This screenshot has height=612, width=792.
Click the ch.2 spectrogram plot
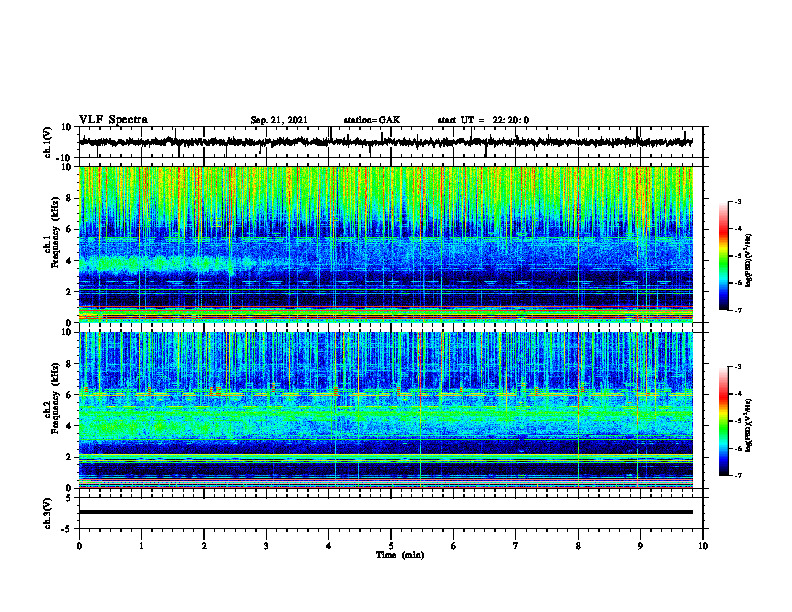click(x=386, y=410)
